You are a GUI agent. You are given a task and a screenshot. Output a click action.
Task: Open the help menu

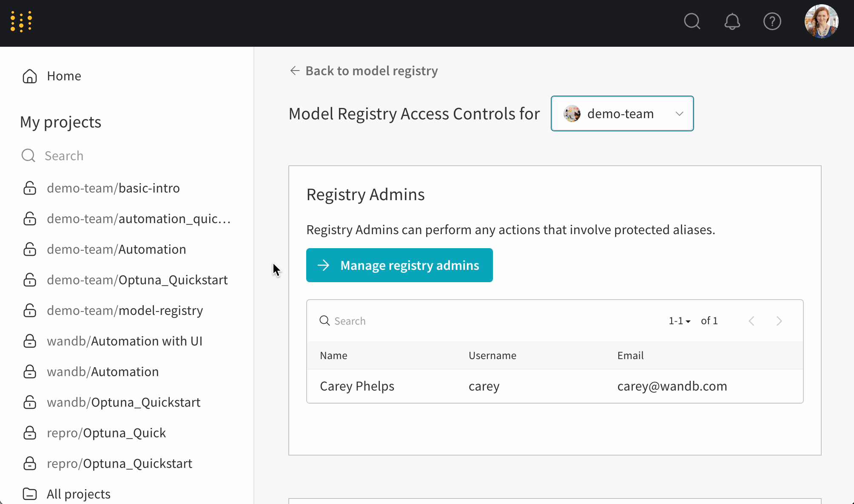point(773,21)
